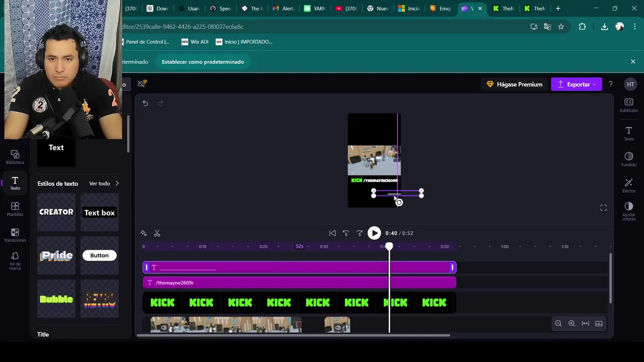Choose the Text box style
This screenshot has height=362, width=644.
[100, 212]
